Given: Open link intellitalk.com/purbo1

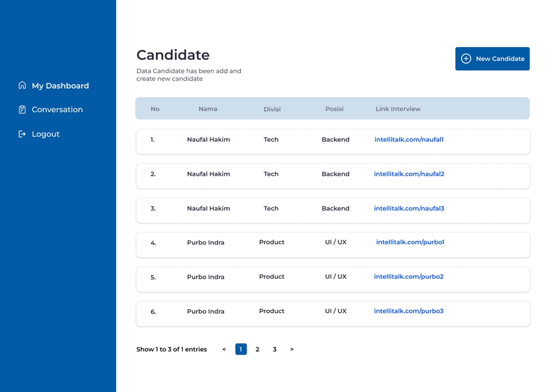Looking at the screenshot, I should pyautogui.click(x=410, y=242).
